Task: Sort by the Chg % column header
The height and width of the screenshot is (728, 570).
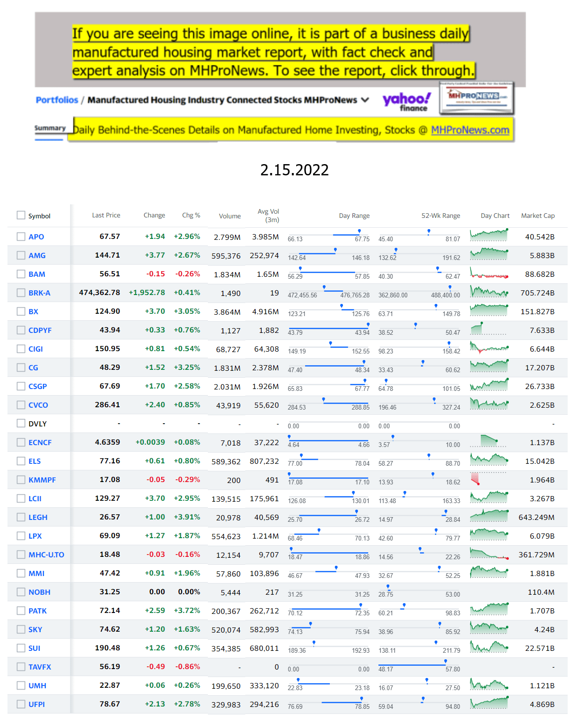Action: pyautogui.click(x=191, y=215)
